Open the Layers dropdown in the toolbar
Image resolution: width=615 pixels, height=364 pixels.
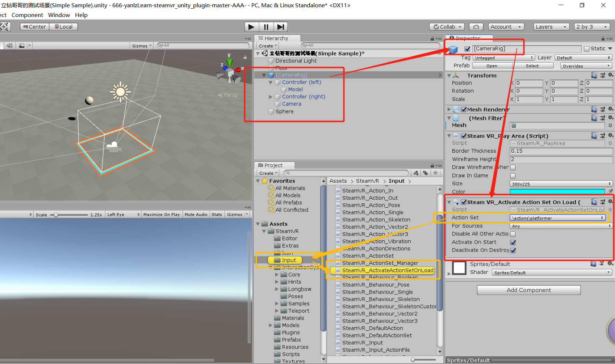551,26
